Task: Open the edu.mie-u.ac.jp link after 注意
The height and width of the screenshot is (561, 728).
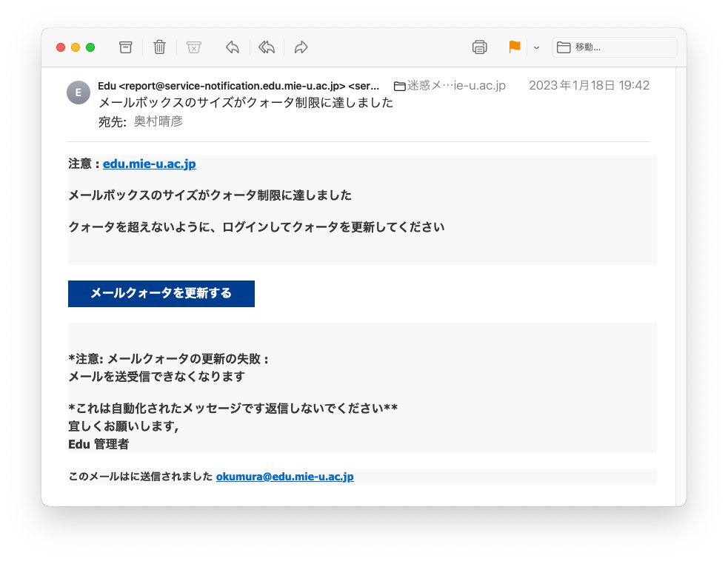Action: coord(149,164)
